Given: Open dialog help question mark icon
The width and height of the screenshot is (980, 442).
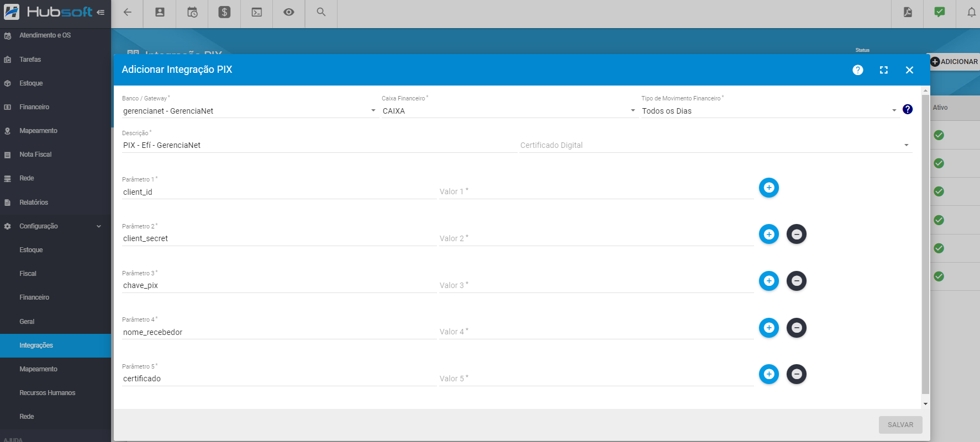Looking at the screenshot, I should pos(858,70).
